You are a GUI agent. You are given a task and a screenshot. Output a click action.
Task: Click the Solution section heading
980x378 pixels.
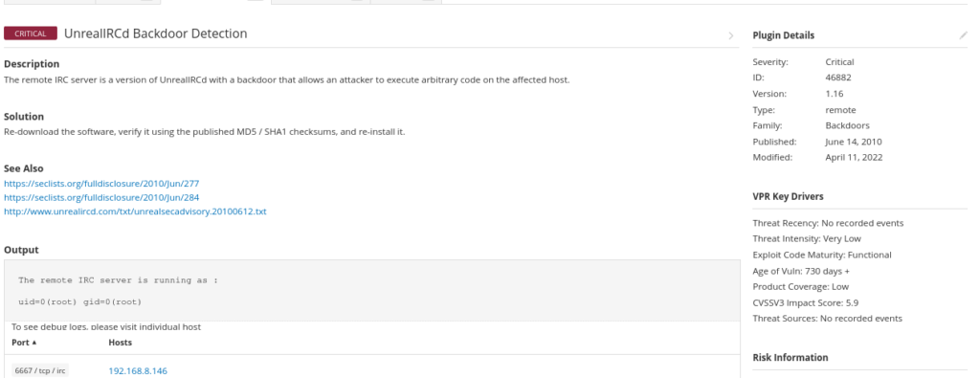pyautogui.click(x=24, y=116)
